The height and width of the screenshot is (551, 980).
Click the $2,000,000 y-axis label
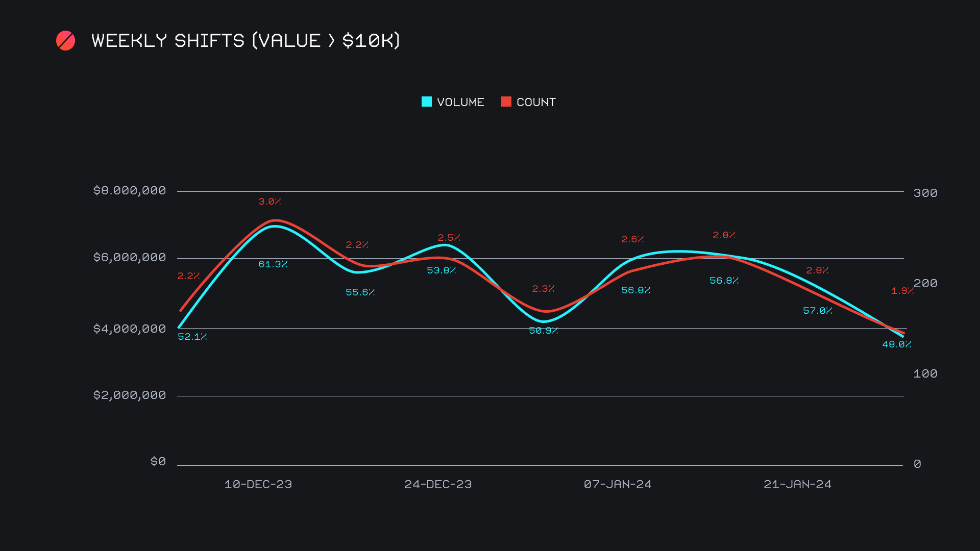coord(130,395)
